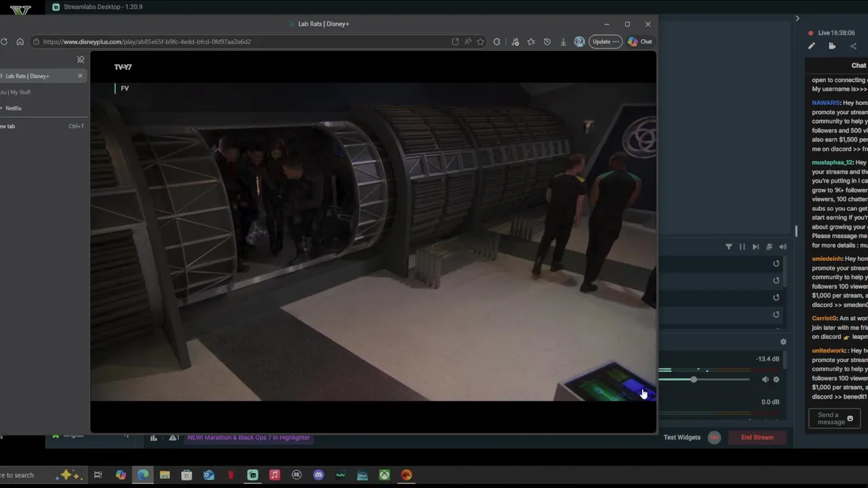This screenshot has width=868, height=488.
Task: Click the Read aloud icon in address bar
Action: [468, 41]
